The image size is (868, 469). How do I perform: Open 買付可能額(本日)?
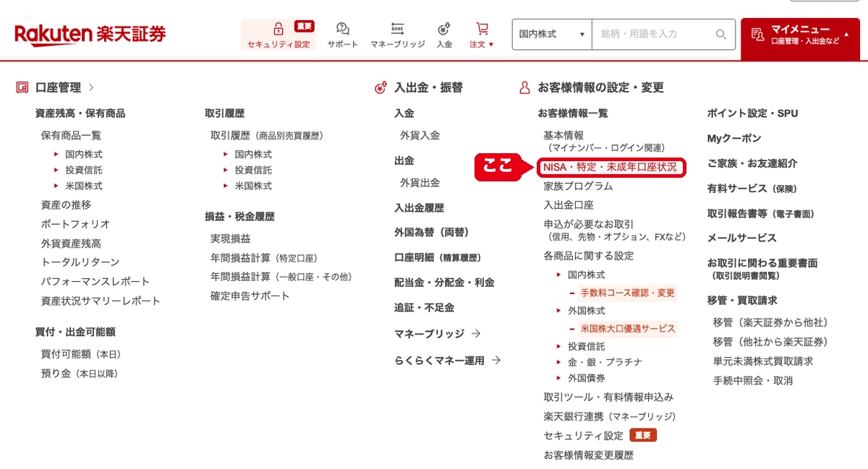click(x=80, y=354)
